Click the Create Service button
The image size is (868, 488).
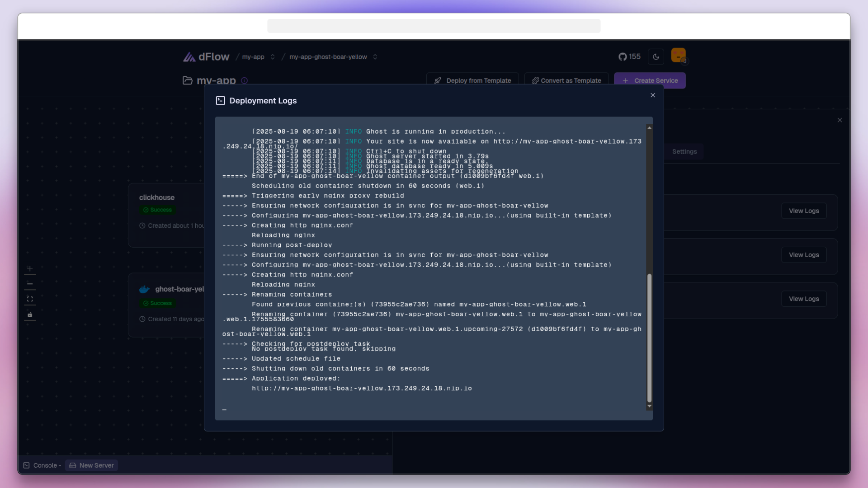650,80
